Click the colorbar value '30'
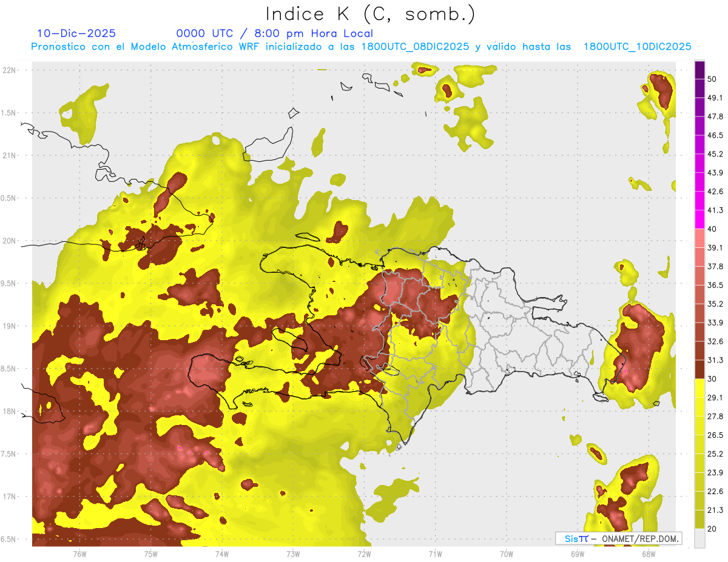This screenshot has height=562, width=728. click(712, 379)
